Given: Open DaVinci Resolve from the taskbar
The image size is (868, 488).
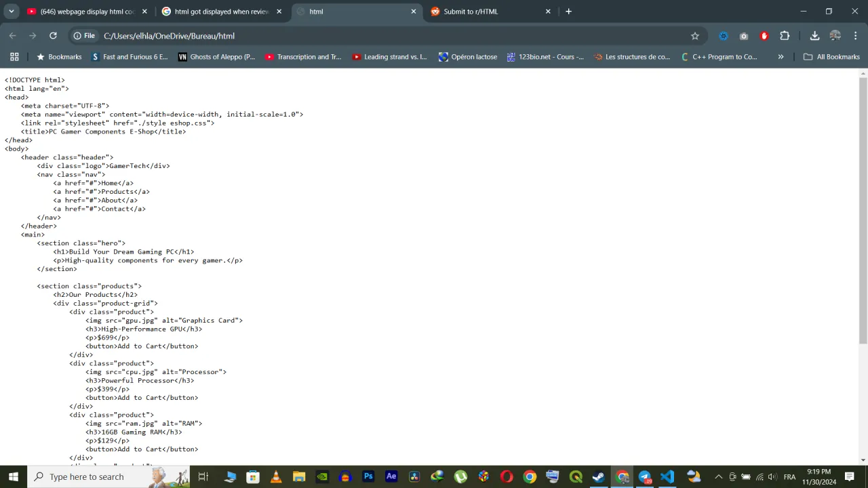Looking at the screenshot, I should (x=414, y=476).
